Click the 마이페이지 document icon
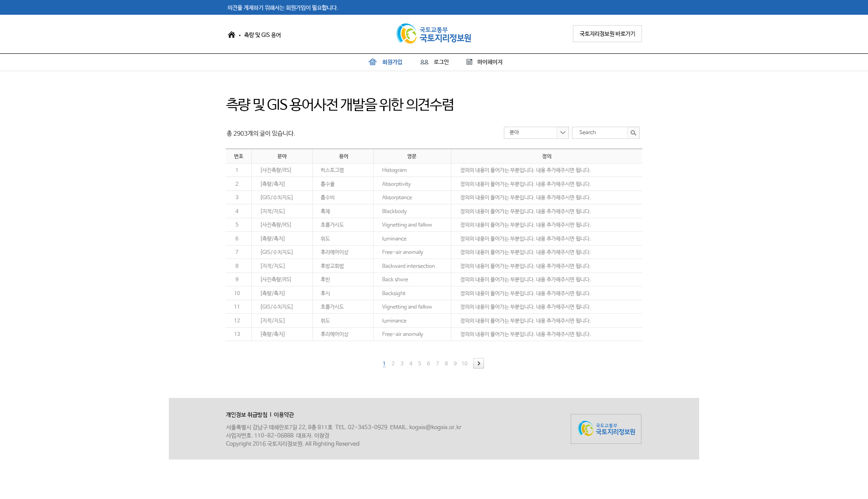The height and width of the screenshot is (499, 868). [x=469, y=62]
